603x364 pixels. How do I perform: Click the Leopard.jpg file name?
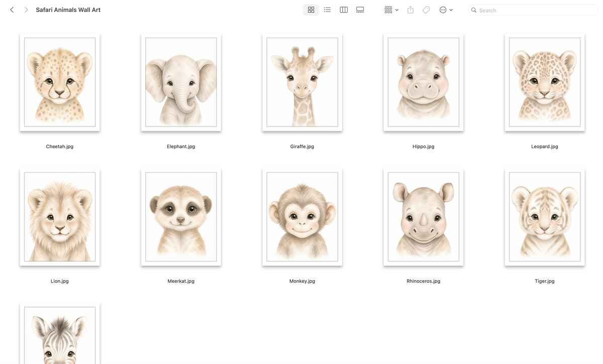[x=545, y=147]
